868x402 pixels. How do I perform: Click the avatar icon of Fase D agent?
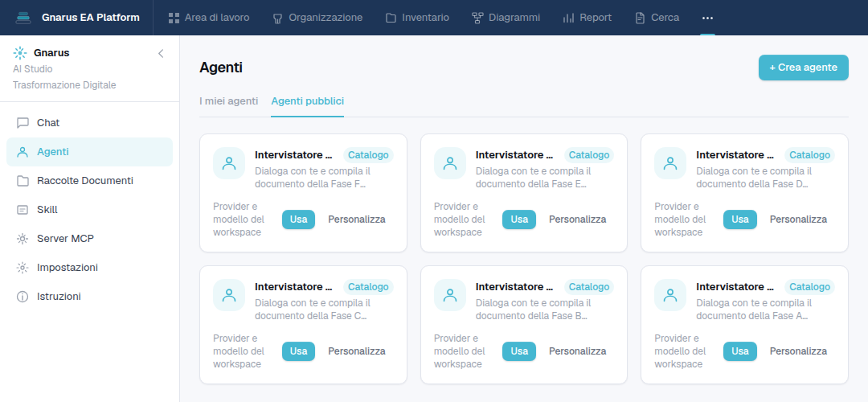tap(670, 163)
